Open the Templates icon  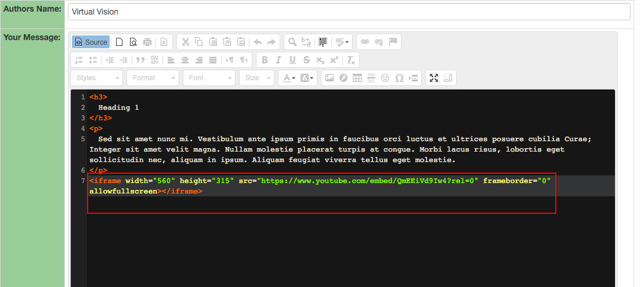[164, 42]
